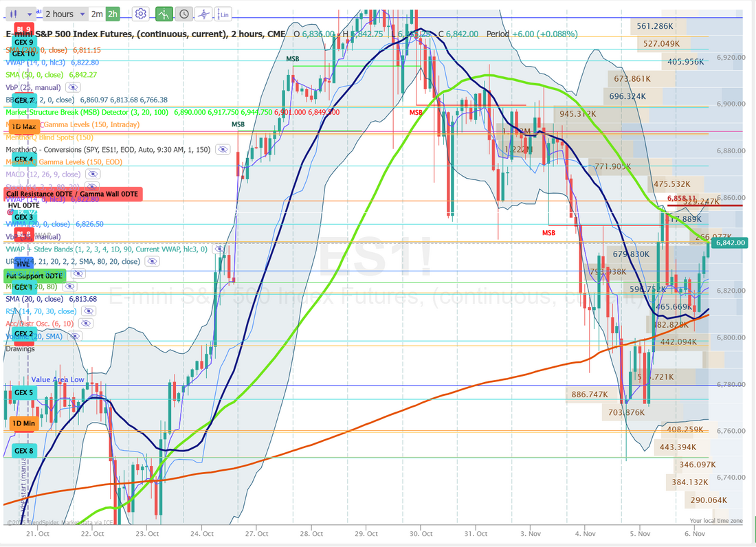
Task: Expand the 2 hours timeframe dropdown
Action: click(x=66, y=14)
